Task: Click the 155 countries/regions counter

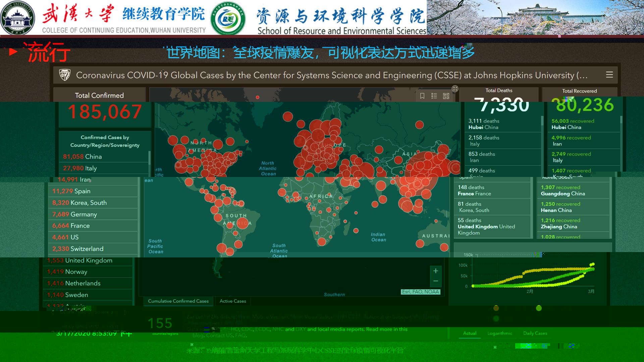Action: point(160,324)
